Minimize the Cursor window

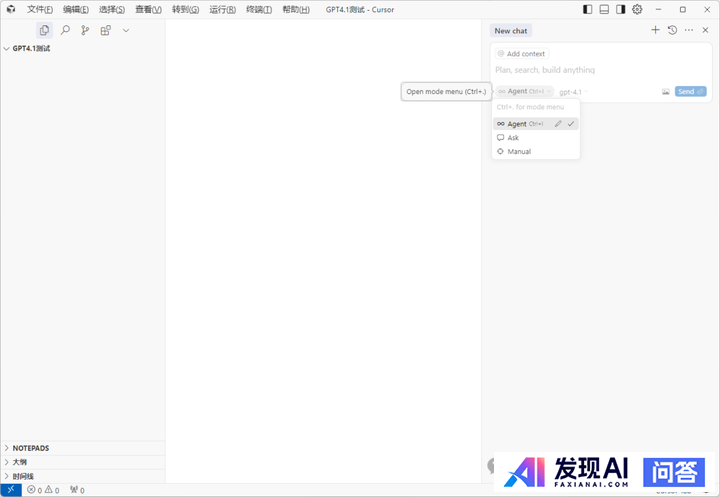(x=658, y=9)
